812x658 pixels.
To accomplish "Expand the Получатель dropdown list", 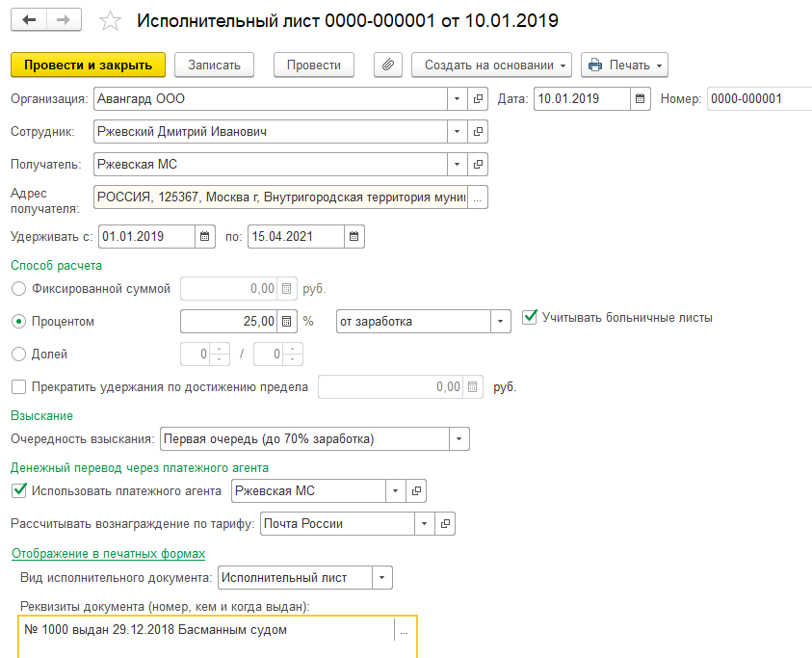I will 457,164.
